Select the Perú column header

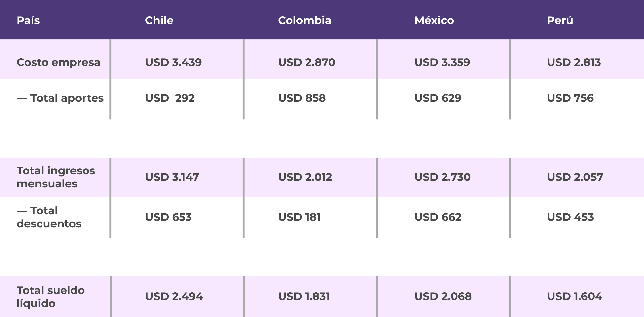pos(560,20)
